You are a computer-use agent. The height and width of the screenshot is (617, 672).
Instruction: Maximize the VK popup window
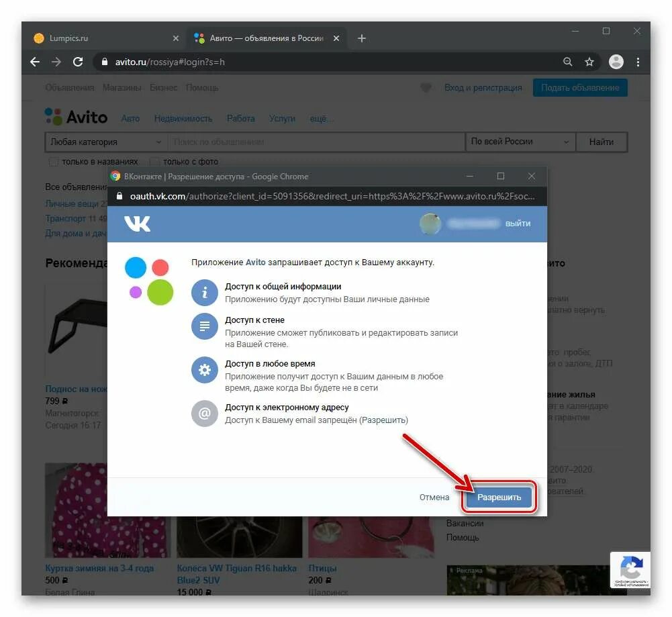(x=501, y=176)
